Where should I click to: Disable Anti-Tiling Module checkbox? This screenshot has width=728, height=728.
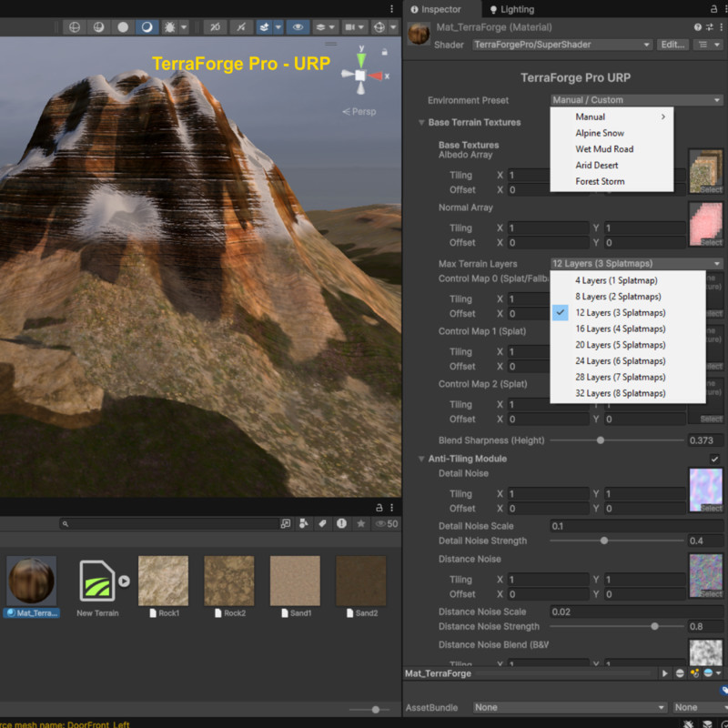pyautogui.click(x=714, y=459)
